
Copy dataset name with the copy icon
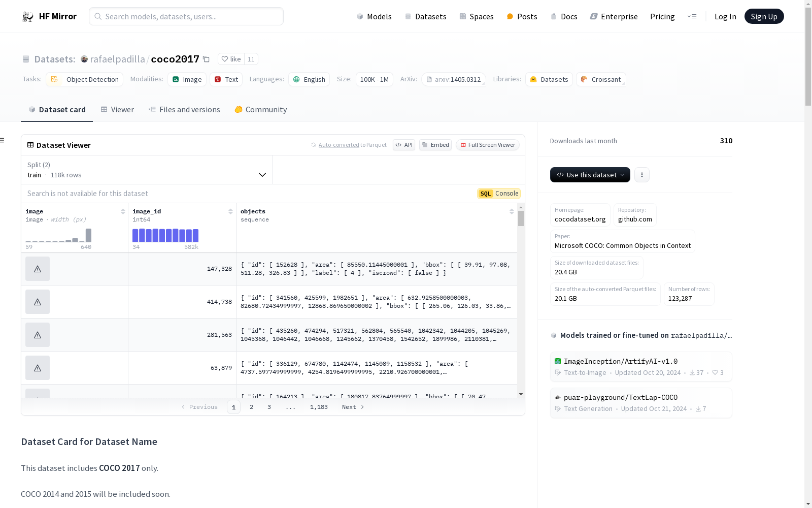click(206, 59)
